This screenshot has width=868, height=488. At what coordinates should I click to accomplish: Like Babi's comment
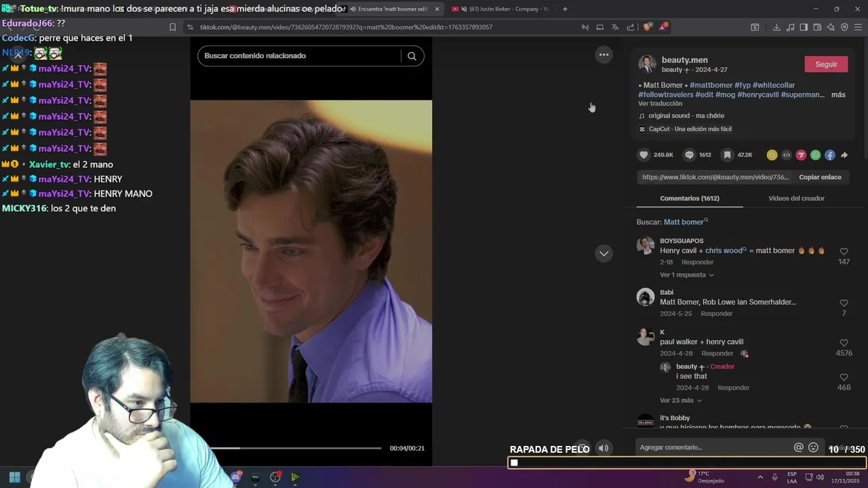(x=844, y=303)
